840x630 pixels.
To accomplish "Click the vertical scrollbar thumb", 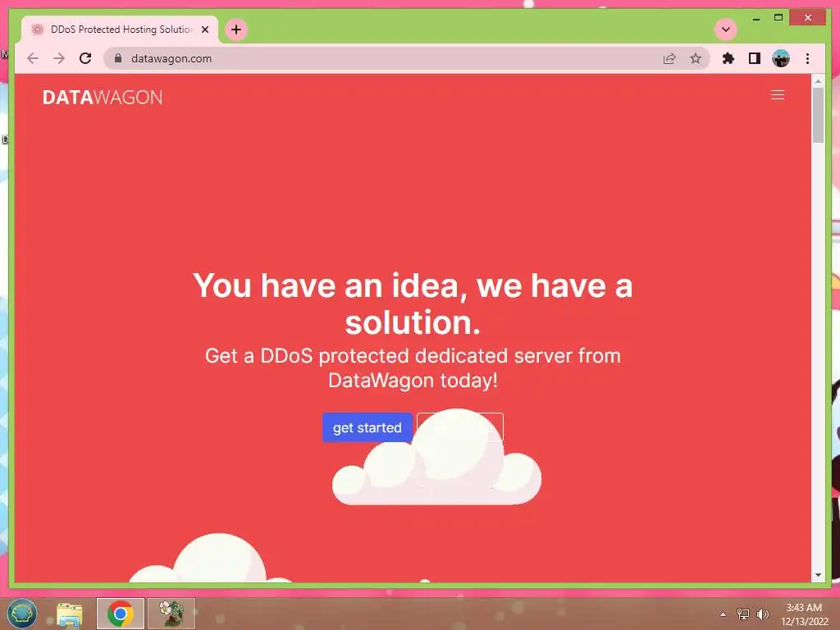I will point(818,115).
